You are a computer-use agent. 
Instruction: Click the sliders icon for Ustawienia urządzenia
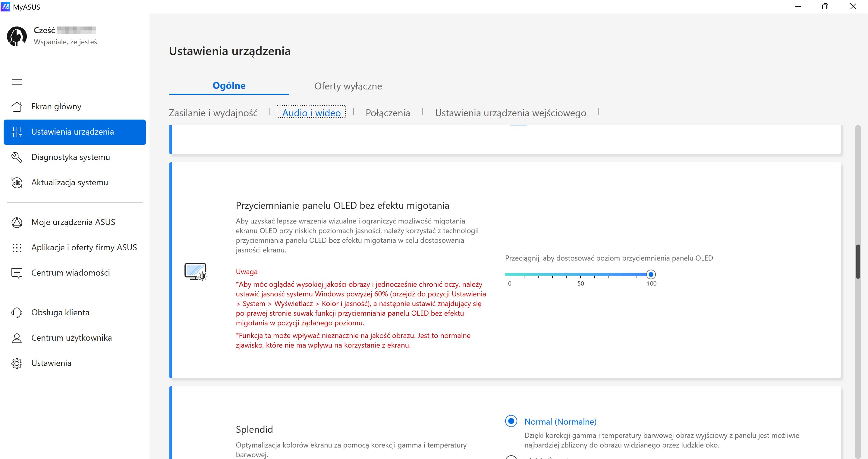pyautogui.click(x=17, y=132)
